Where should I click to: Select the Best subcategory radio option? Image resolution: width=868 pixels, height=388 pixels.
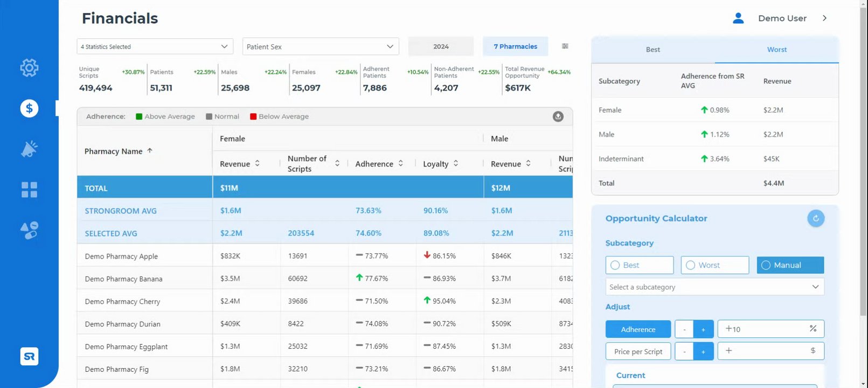640,265
